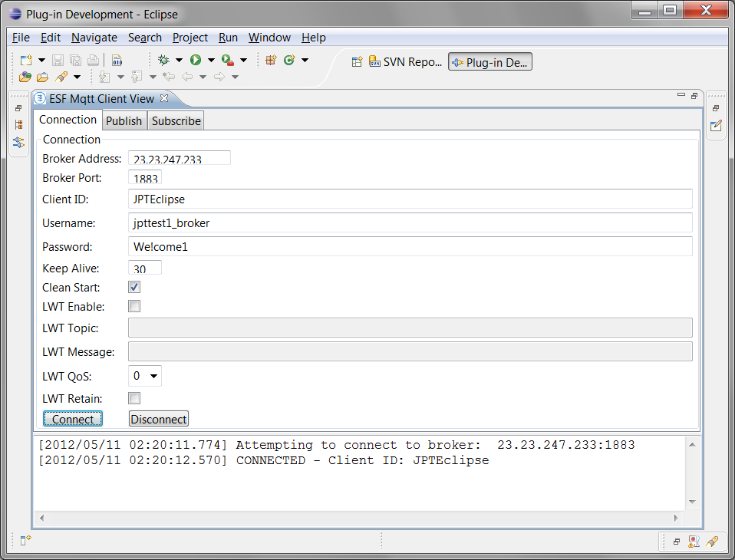Click the Username input field
Image resolution: width=735 pixels, height=560 pixels.
(410, 222)
